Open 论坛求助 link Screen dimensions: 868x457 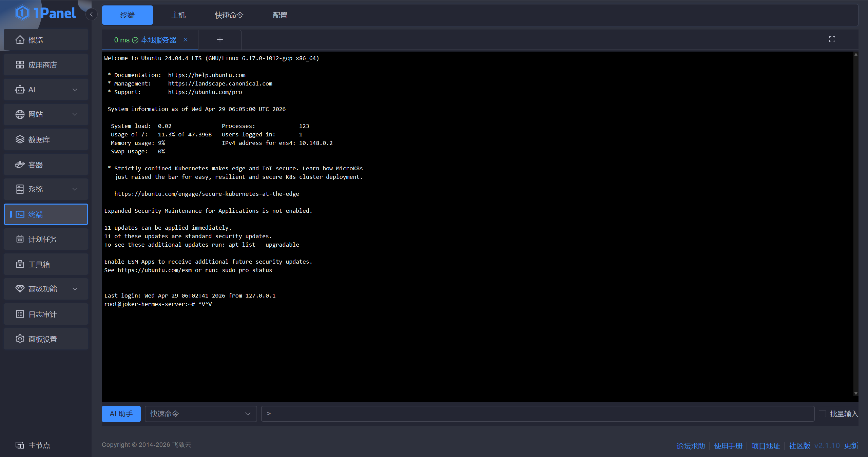pyautogui.click(x=691, y=445)
